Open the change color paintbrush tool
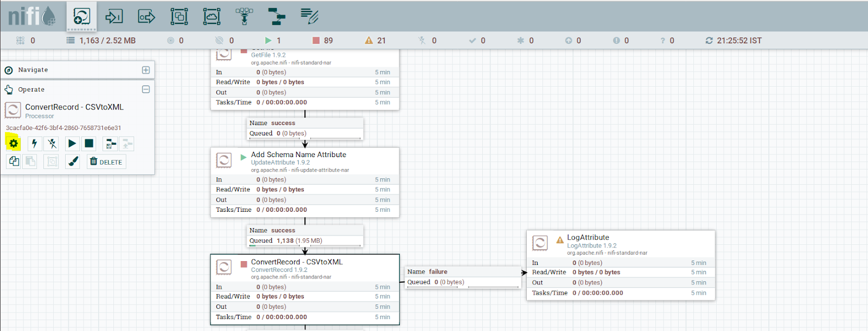This screenshot has width=868, height=331. (73, 161)
